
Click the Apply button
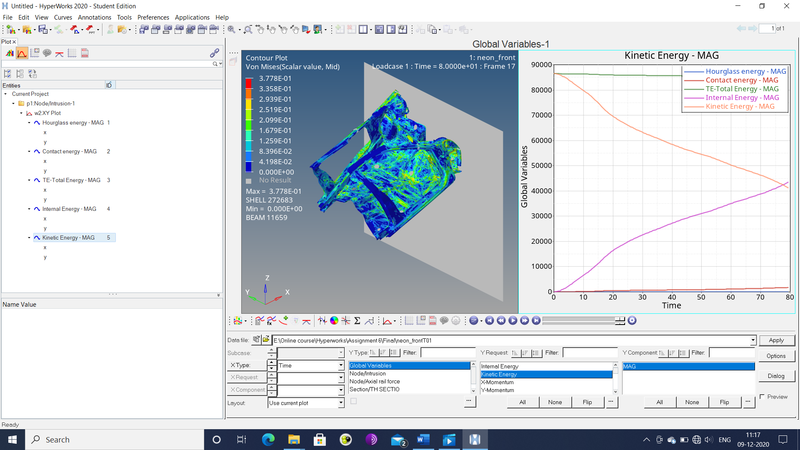[x=776, y=341]
